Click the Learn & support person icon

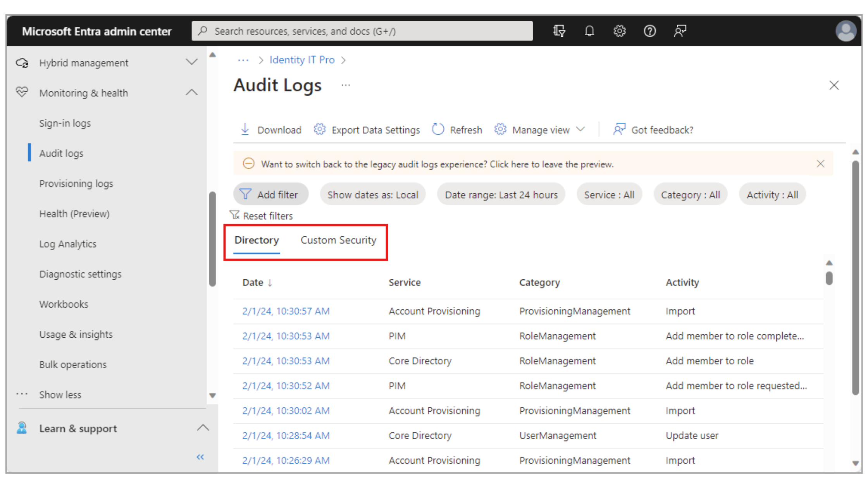pos(22,428)
